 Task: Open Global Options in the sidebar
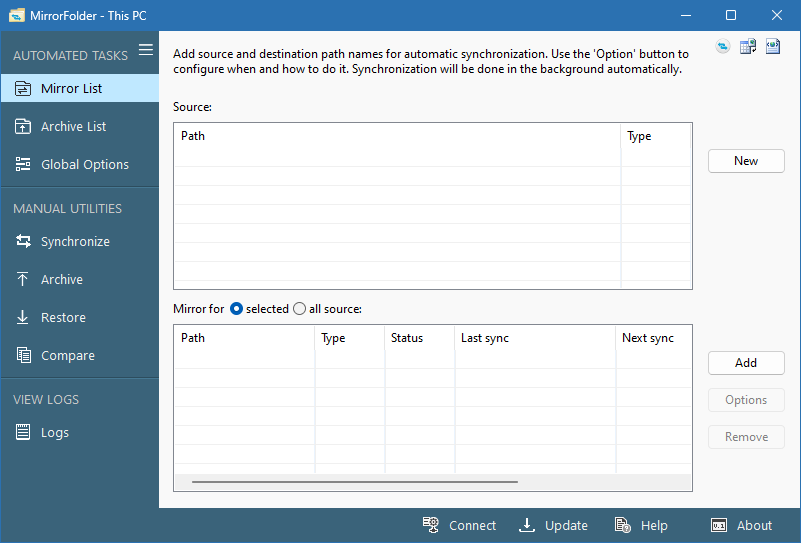[x=80, y=164]
